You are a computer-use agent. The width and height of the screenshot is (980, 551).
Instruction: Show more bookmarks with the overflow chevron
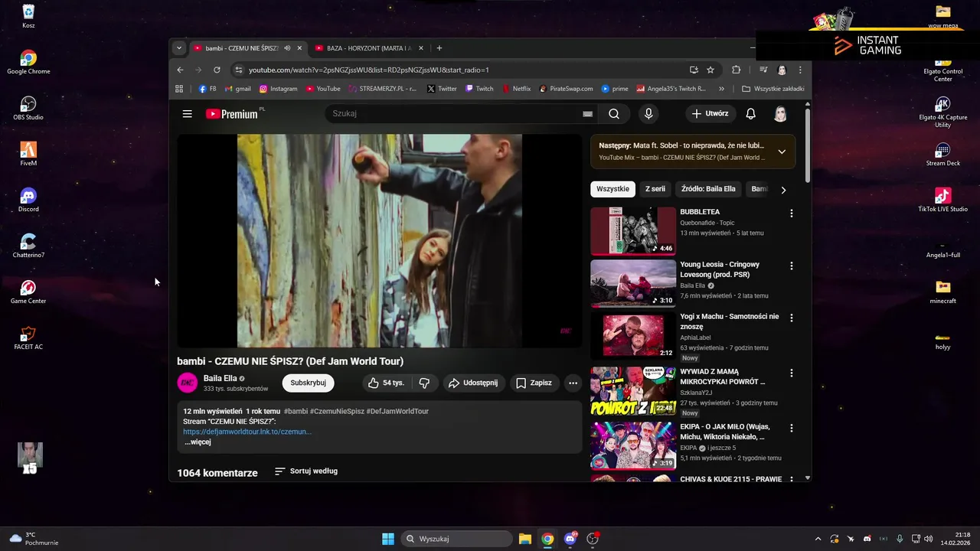(721, 89)
